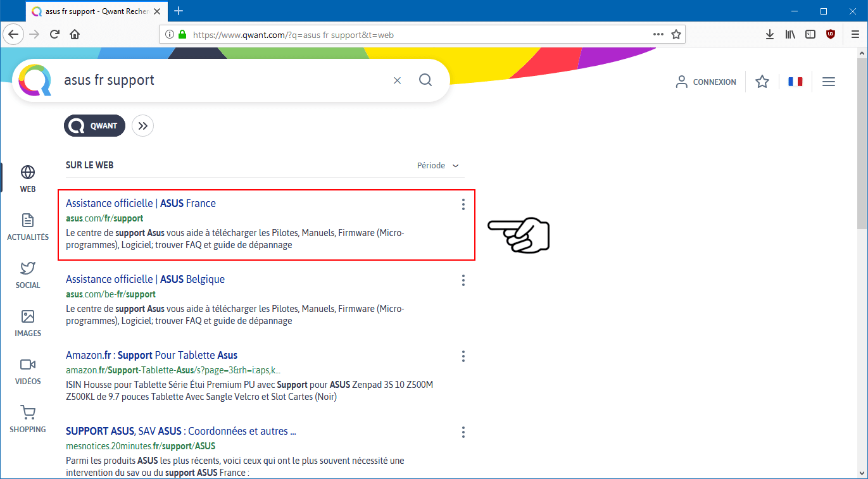Change language via French flag
868x479 pixels.
pos(795,82)
